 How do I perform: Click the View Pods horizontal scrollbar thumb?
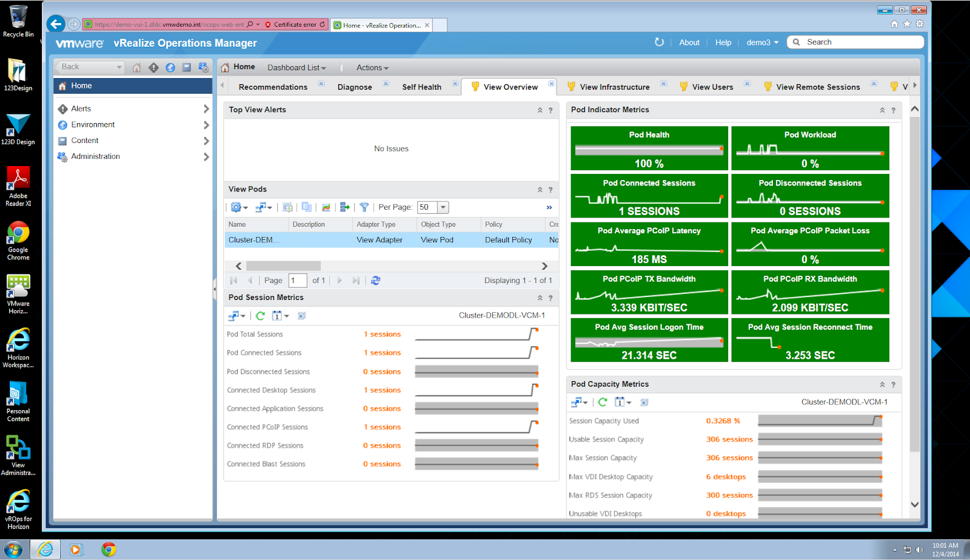coord(283,266)
